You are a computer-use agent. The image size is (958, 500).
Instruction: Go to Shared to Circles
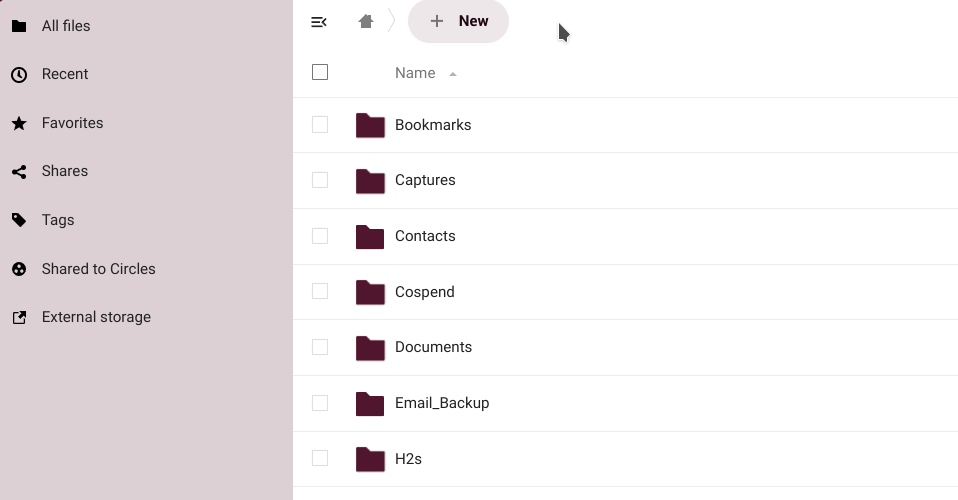(98, 269)
